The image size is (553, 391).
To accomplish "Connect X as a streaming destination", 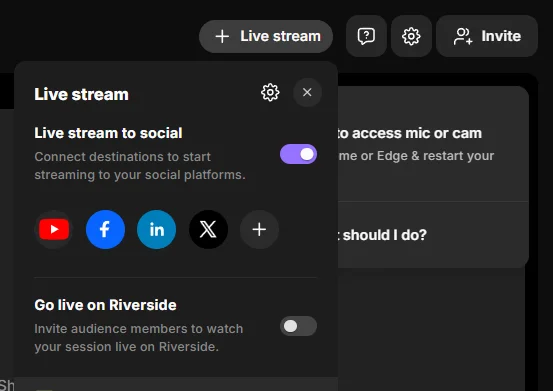I will [208, 230].
